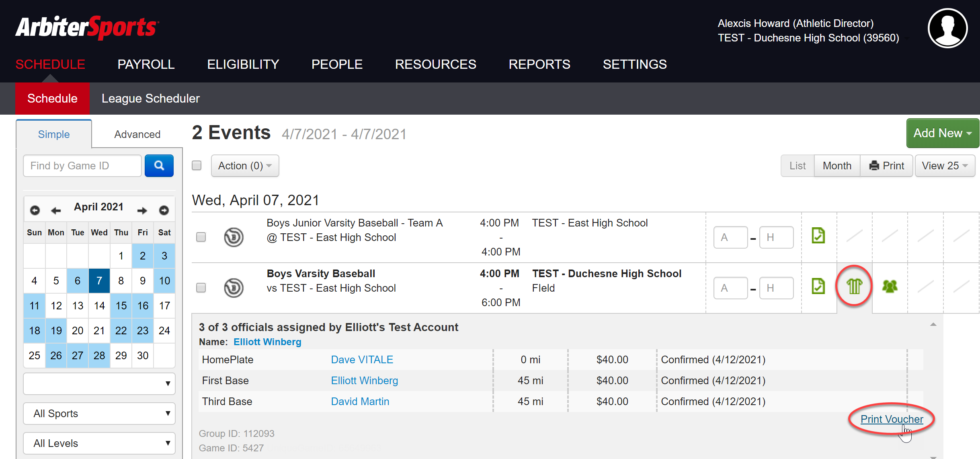Go to previous month in calendar
Image resolution: width=980 pixels, height=459 pixels.
pos(56,210)
